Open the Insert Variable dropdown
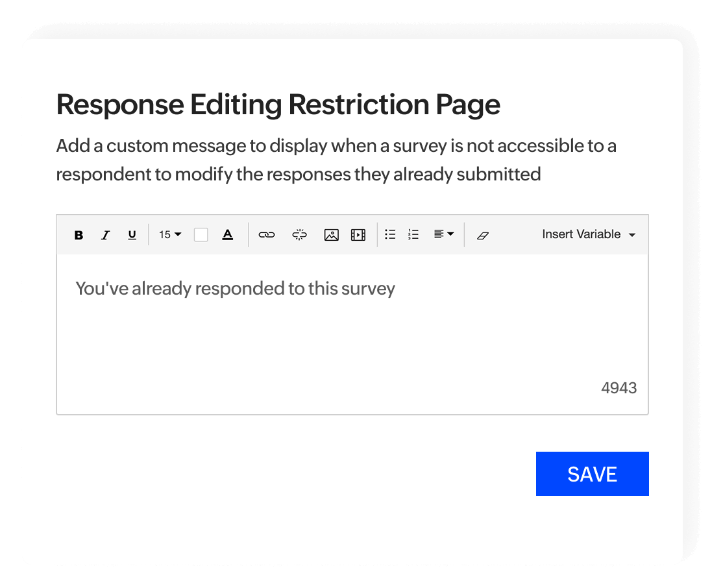723x588 pixels. point(587,234)
